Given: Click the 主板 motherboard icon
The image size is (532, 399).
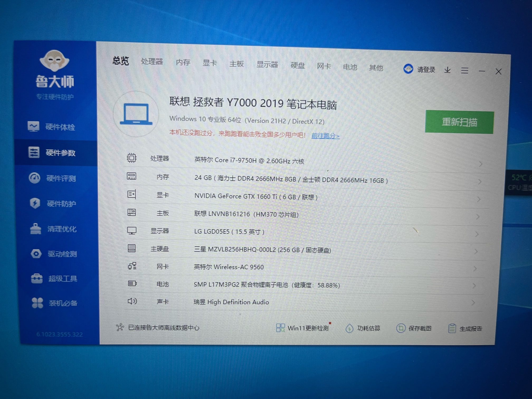Looking at the screenshot, I should (132, 212).
